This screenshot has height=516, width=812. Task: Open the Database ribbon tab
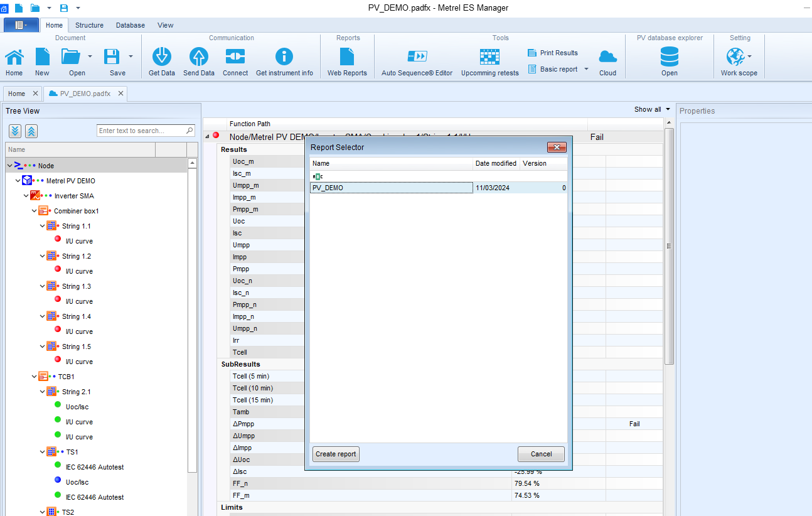(130, 25)
